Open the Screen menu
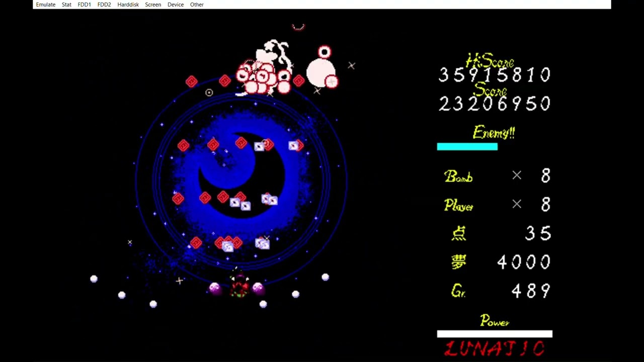This screenshot has height=362, width=644. pyautogui.click(x=153, y=5)
